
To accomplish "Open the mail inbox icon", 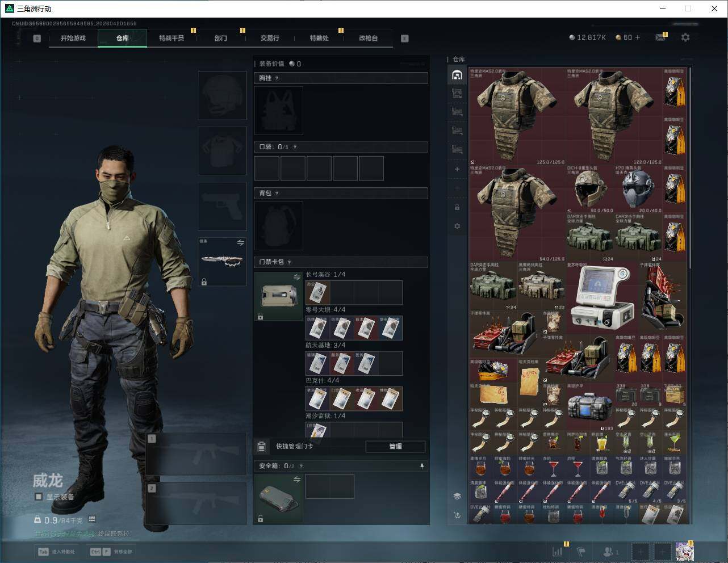I will click(660, 37).
